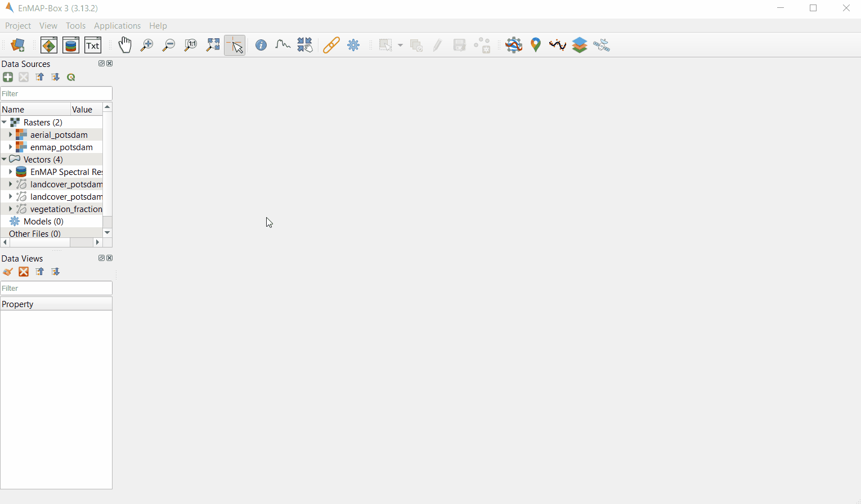Expand the aerial_potsdam raster node
The height and width of the screenshot is (504, 861).
(x=10, y=134)
